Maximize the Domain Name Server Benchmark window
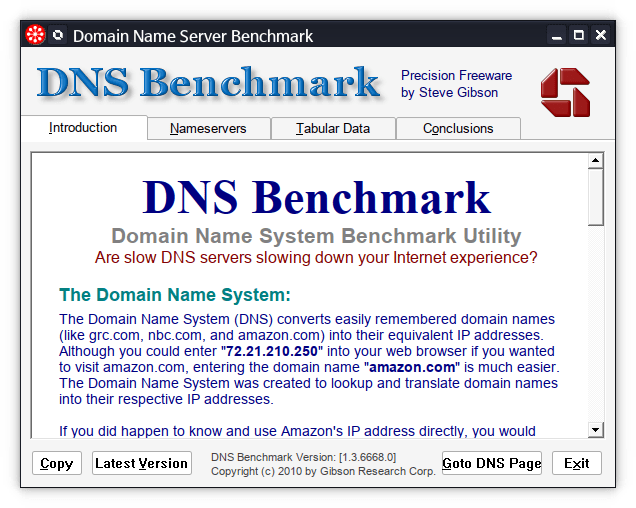The image size is (636, 508). 579,35
